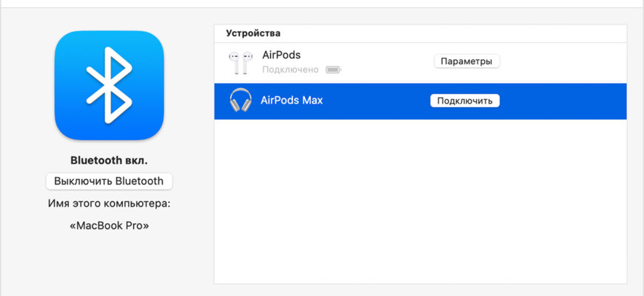Click the Подключено status text
644x296 pixels.
pos(290,70)
